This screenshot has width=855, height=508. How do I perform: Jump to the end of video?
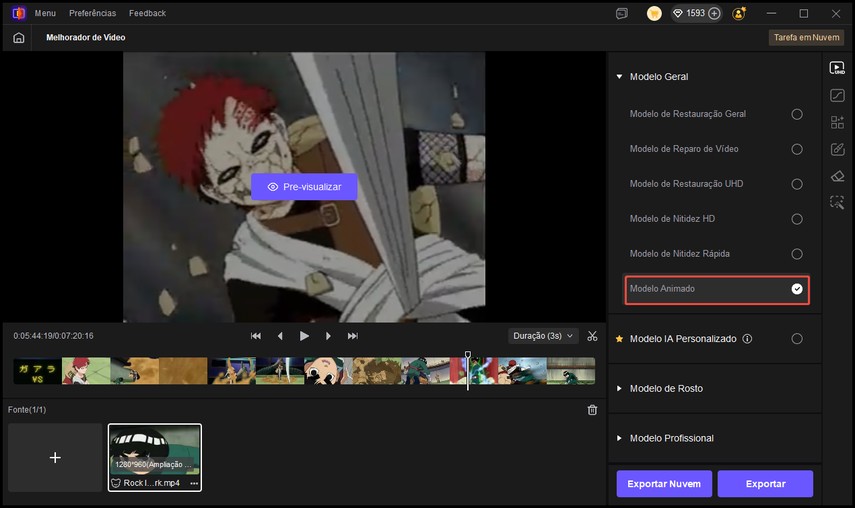tap(353, 336)
